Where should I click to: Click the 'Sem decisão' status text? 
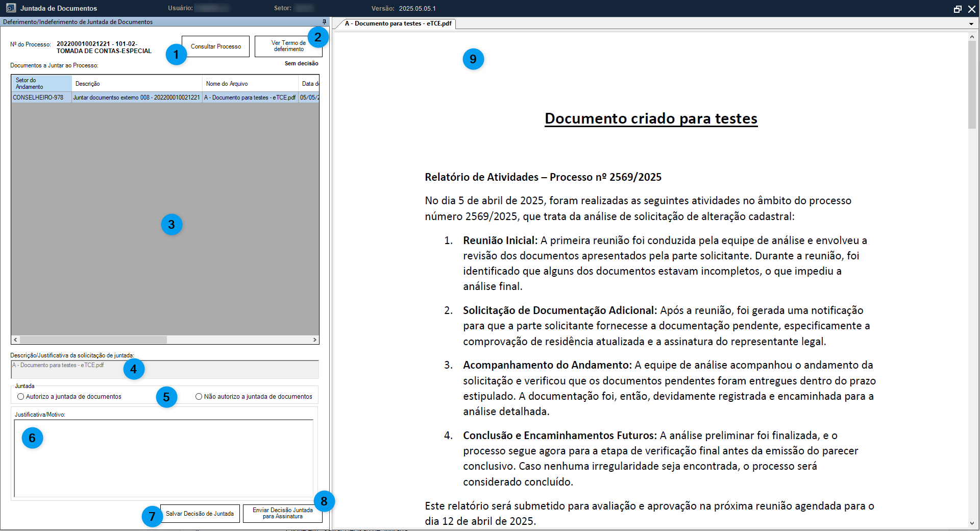point(301,63)
